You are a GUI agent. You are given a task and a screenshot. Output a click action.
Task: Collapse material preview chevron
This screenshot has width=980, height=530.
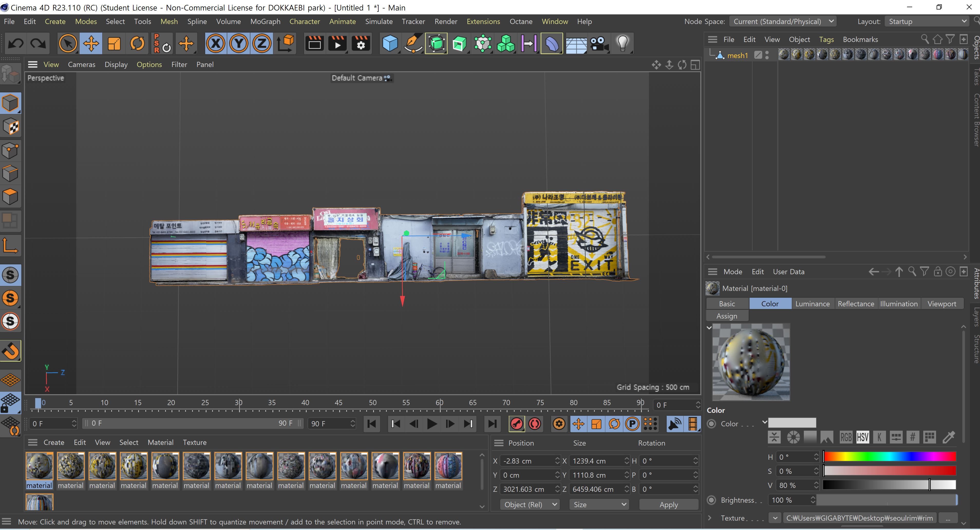pos(709,327)
